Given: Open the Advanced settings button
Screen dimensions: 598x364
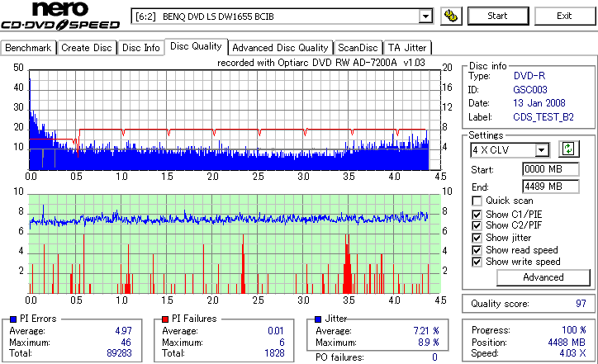Looking at the screenshot, I should coord(543,277).
